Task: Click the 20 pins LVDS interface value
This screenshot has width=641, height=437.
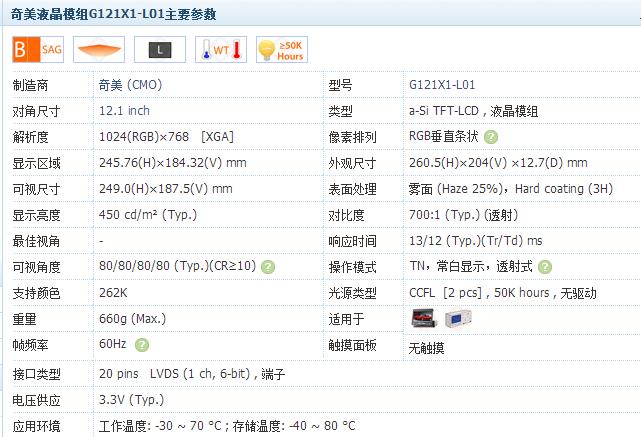Action: [192, 374]
